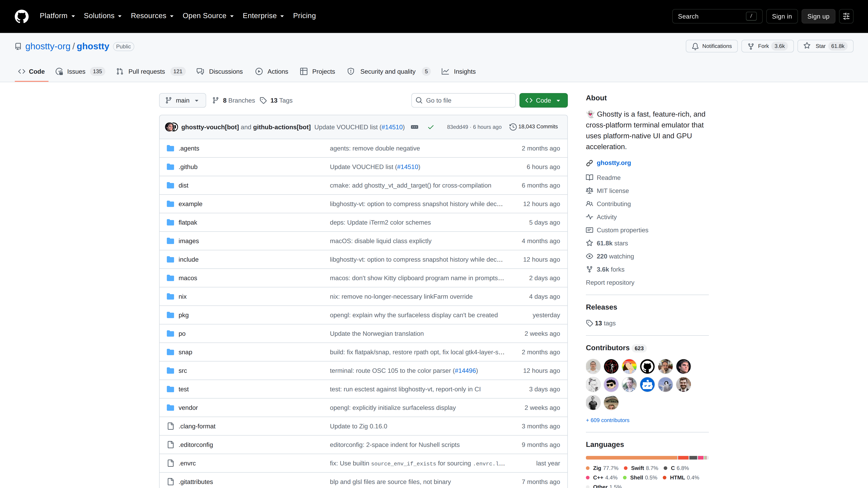Star the ghostty repository
Image resolution: width=868 pixels, height=488 pixels.
click(825, 46)
